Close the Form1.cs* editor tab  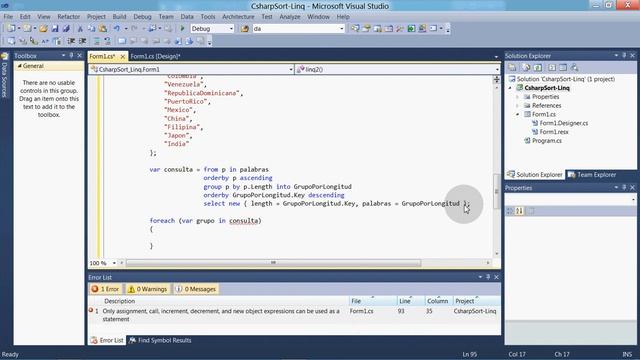[122, 56]
